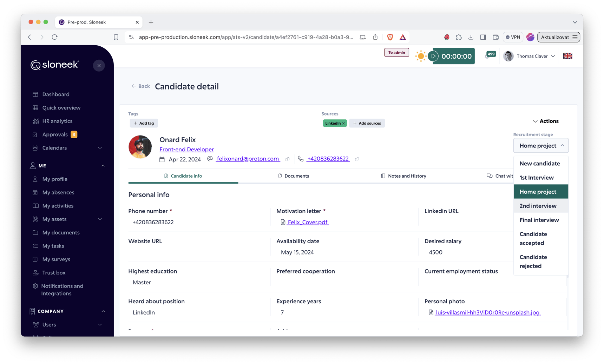Open notifications bell with 499 badge
604x364 pixels.
coord(490,55)
